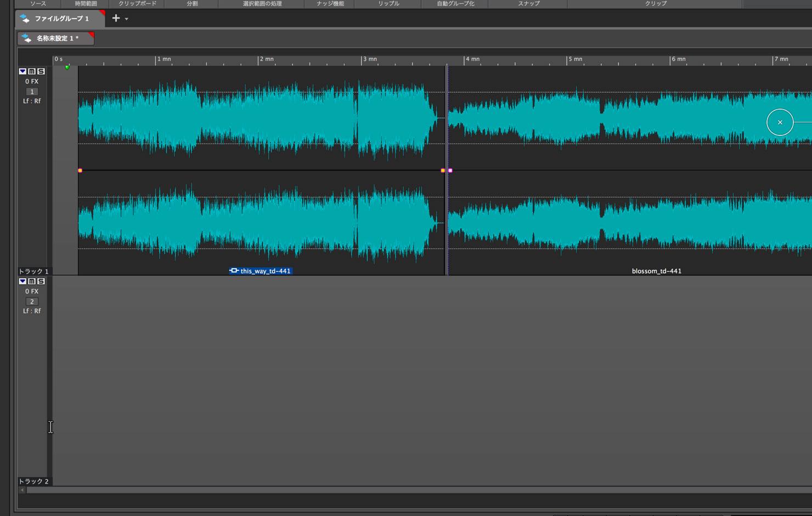Select the 名称未設定 1 montage tab
This screenshot has width=812, height=516.
pyautogui.click(x=56, y=38)
